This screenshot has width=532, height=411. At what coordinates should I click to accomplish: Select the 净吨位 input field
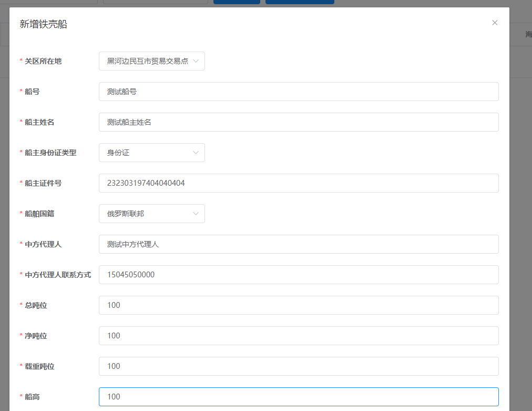click(x=298, y=336)
